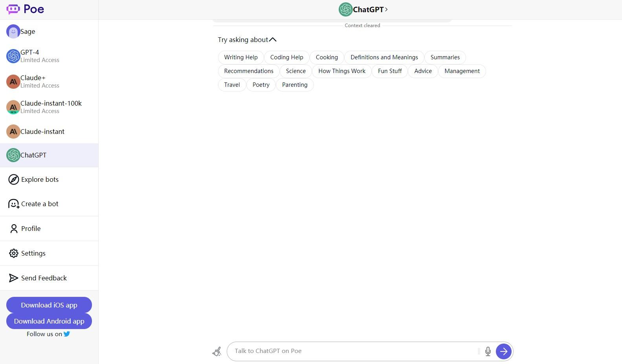This screenshot has height=364, width=622.
Task: Select the Science suggestion chip
Action: coord(296,71)
